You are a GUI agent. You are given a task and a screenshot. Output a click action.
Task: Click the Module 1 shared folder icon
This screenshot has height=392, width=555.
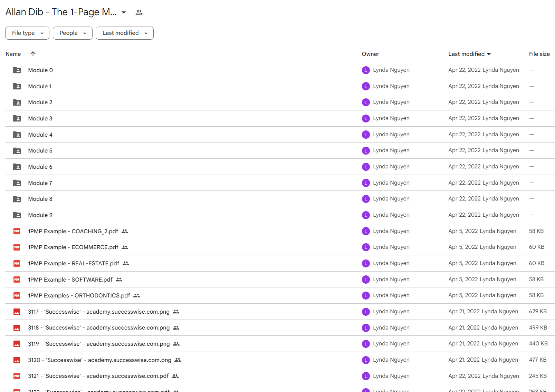coord(17,86)
